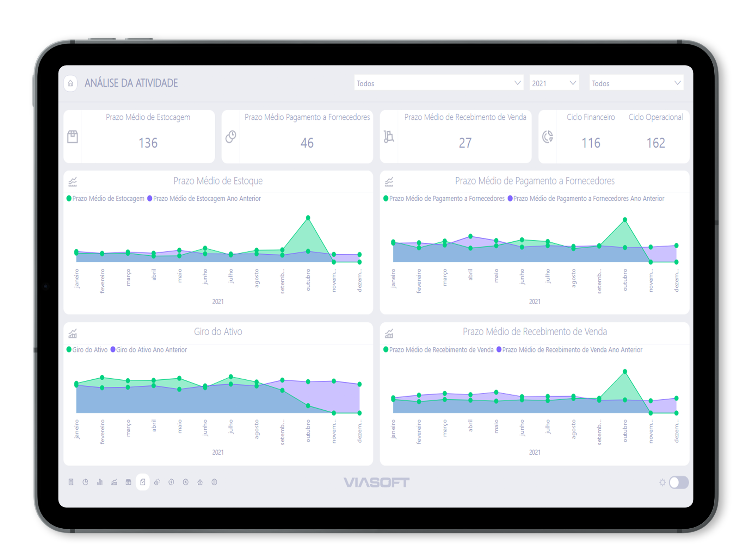The image size is (752, 560).
Task: Open the bar chart page in bottom navigation
Action: (100, 482)
